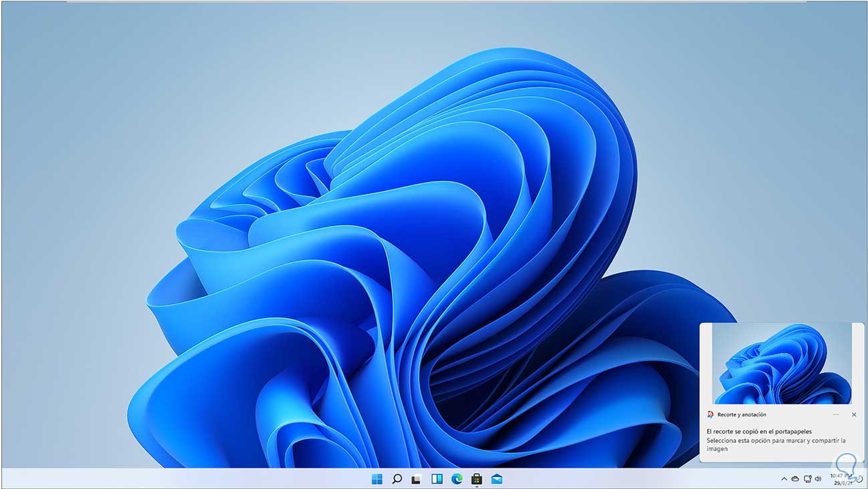
Task: Dismiss the Recorte y anotación notification
Action: [854, 414]
